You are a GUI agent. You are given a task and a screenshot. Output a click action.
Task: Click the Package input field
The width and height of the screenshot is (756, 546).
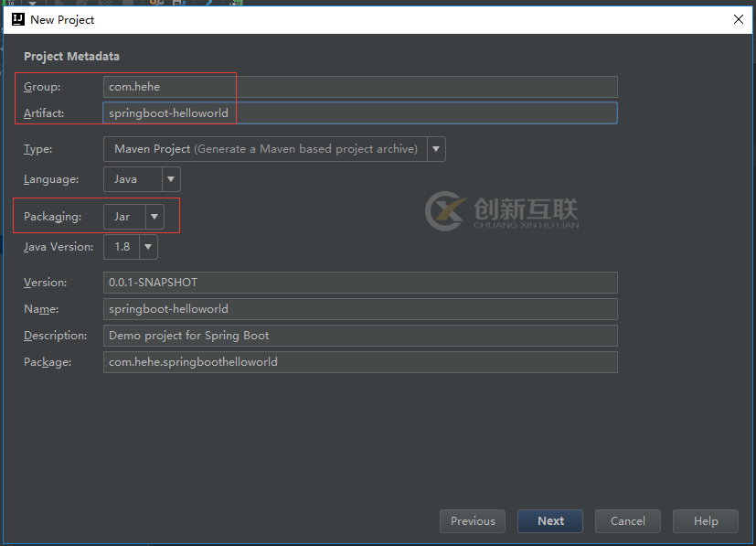tap(360, 362)
